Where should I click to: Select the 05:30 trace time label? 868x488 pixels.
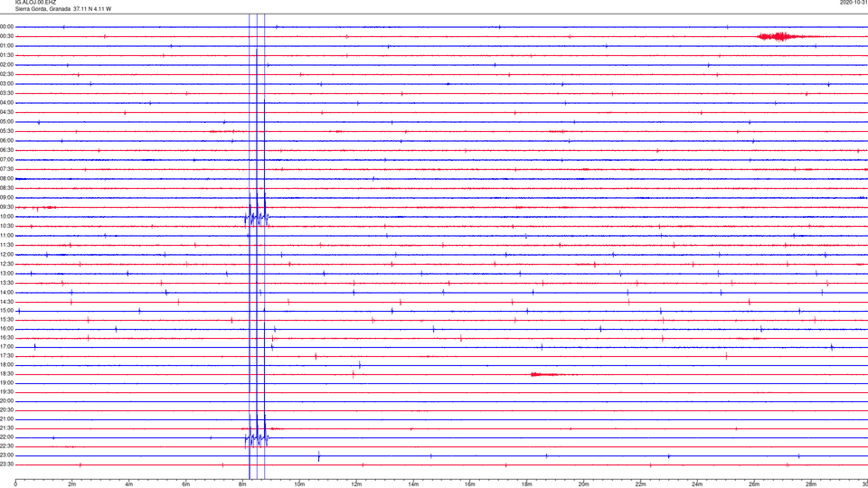[6, 130]
